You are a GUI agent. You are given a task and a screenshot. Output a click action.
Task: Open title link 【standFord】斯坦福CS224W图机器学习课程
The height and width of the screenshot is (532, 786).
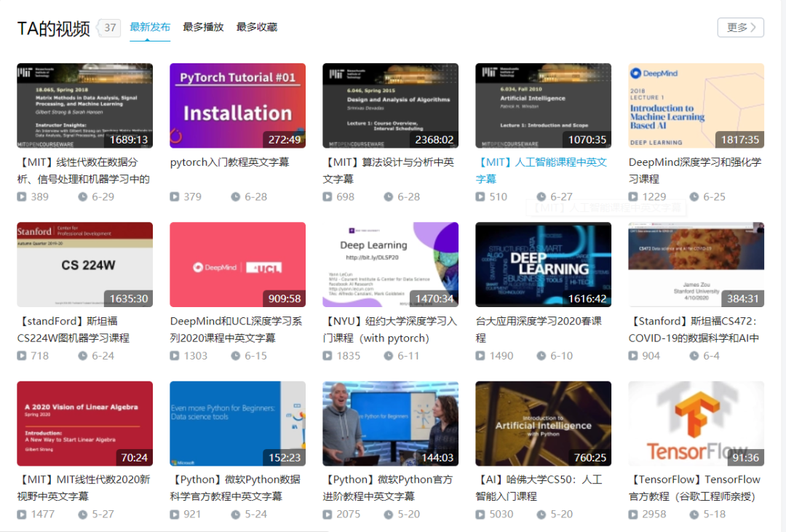click(x=74, y=330)
